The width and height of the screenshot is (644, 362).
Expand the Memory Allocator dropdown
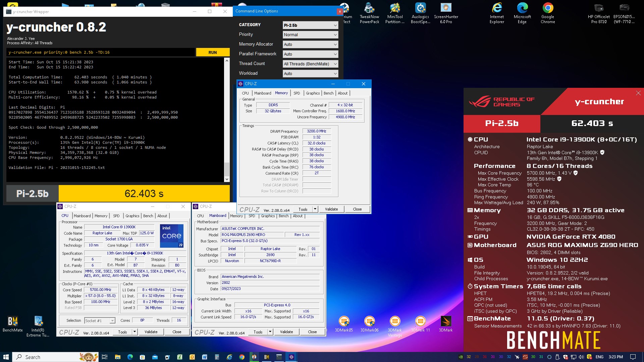pos(310,44)
